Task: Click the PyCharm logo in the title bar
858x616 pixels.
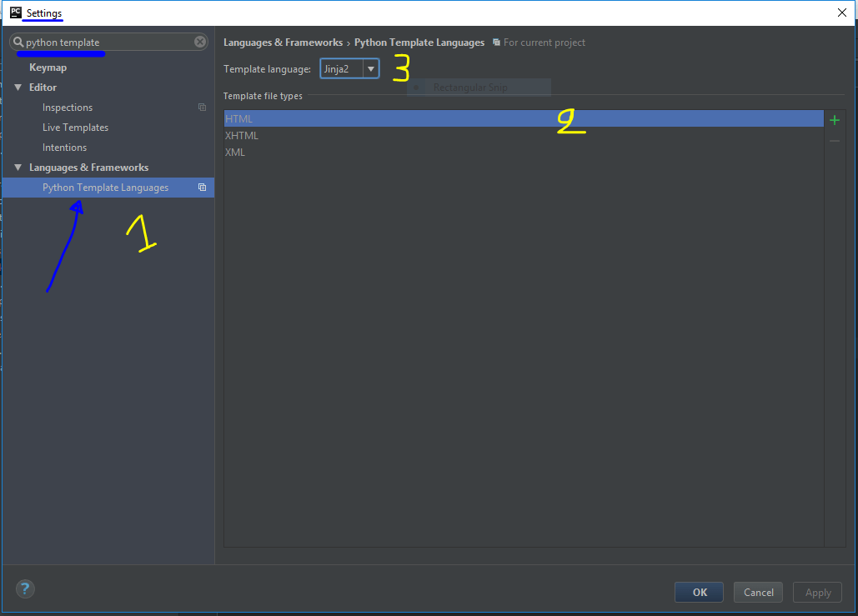Action: 15,12
